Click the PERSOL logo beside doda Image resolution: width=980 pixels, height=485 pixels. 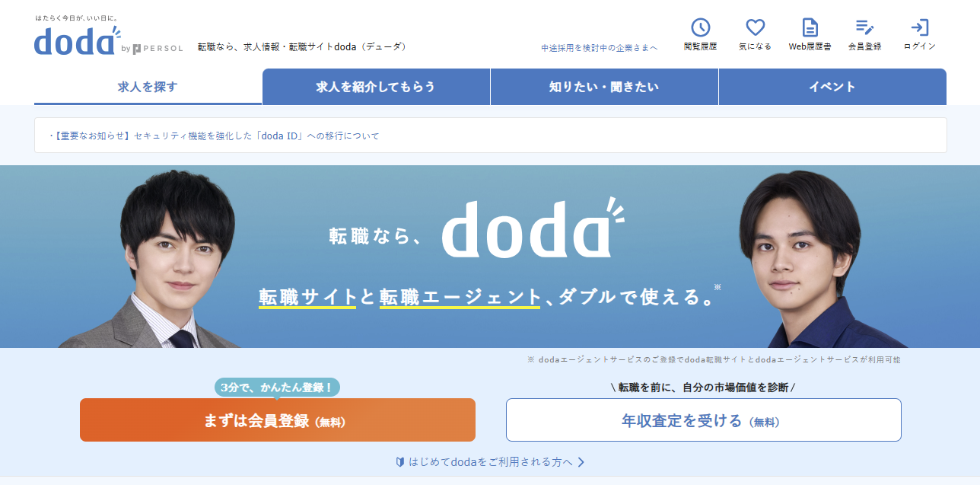pyautogui.click(x=157, y=47)
